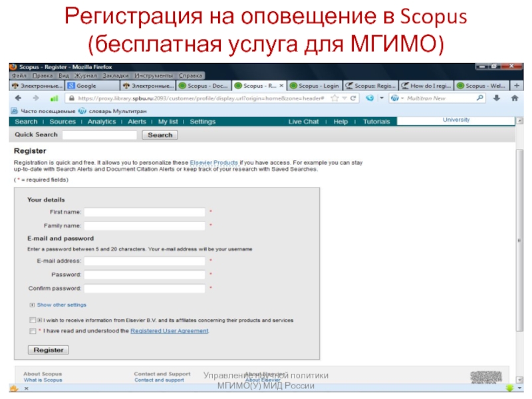
Task: Switch to the Scopus - Login tab
Action: (x=315, y=86)
